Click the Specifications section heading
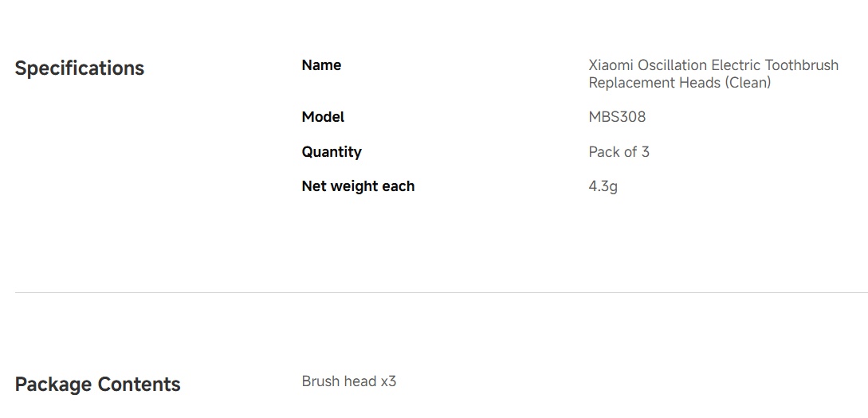The height and width of the screenshot is (418, 868). coord(79,68)
